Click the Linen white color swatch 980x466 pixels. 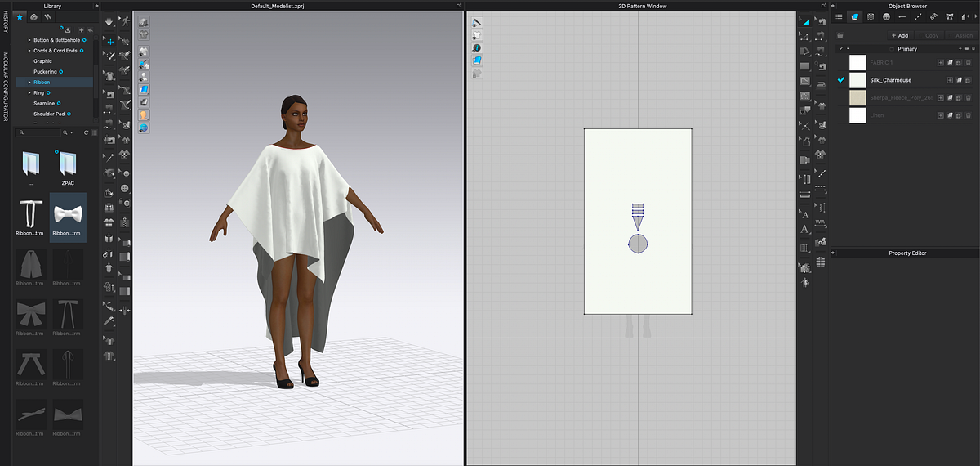[857, 115]
